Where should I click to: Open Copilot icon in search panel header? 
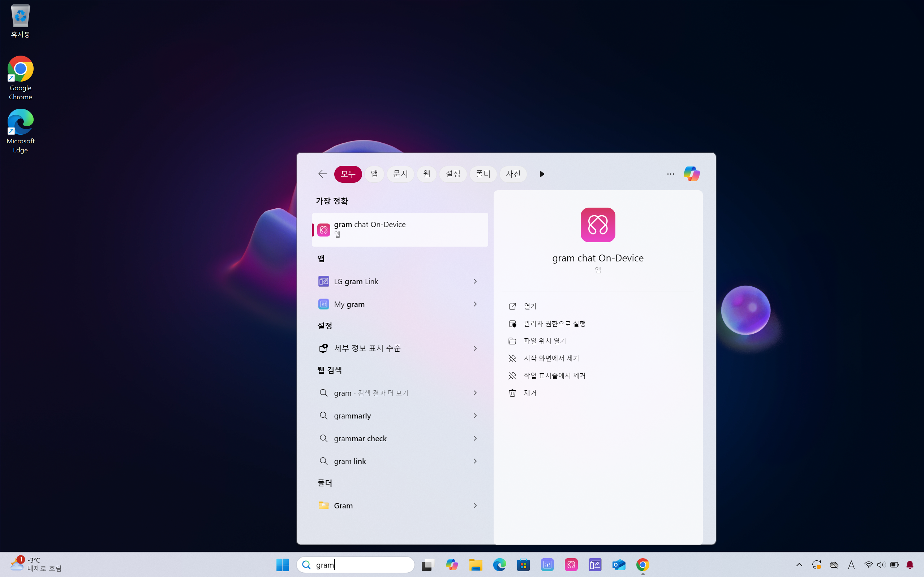click(x=691, y=174)
